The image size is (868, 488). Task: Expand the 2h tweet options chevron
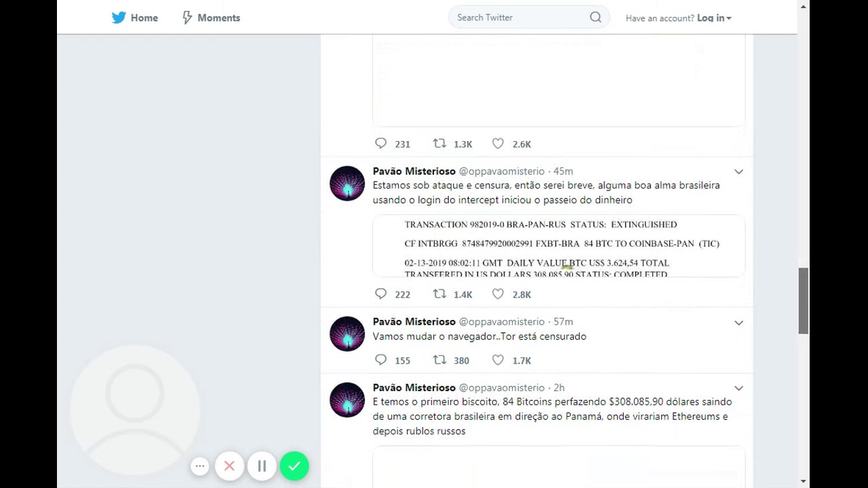(x=738, y=388)
